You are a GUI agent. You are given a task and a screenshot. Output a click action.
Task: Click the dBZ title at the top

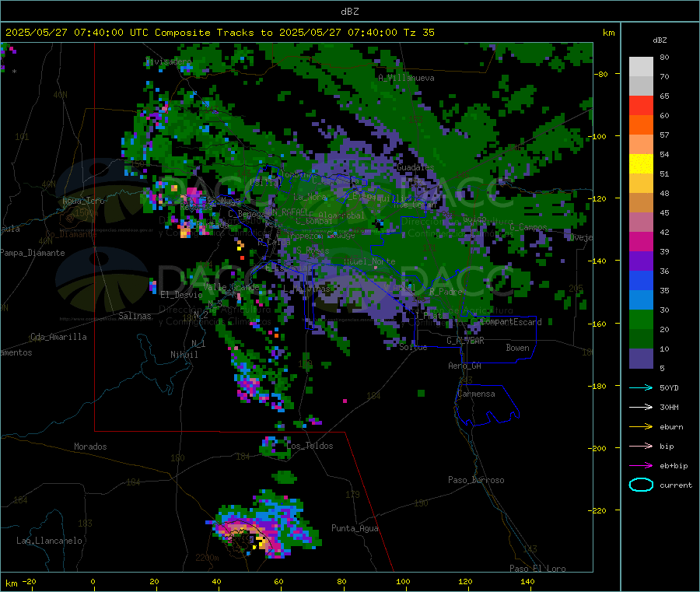(x=349, y=12)
